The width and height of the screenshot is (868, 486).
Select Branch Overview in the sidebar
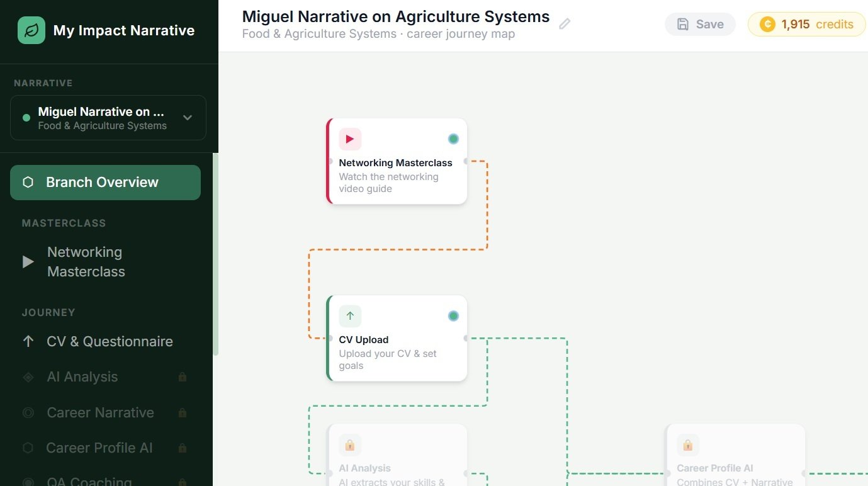[x=105, y=183]
